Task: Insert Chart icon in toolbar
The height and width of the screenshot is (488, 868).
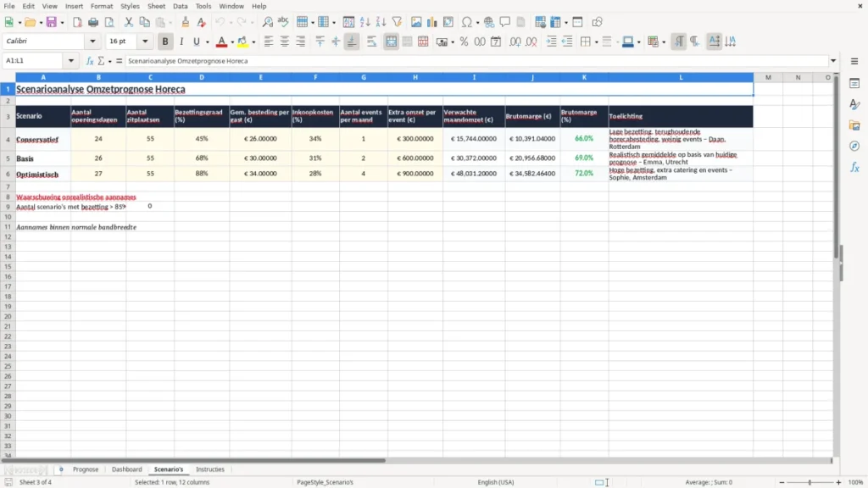Action: [432, 22]
